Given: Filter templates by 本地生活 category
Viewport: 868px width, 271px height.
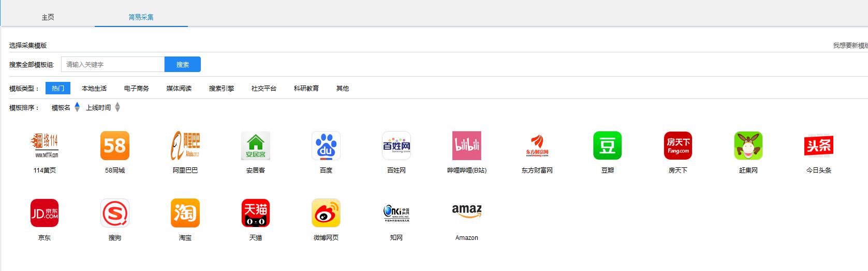Looking at the screenshot, I should (x=94, y=88).
